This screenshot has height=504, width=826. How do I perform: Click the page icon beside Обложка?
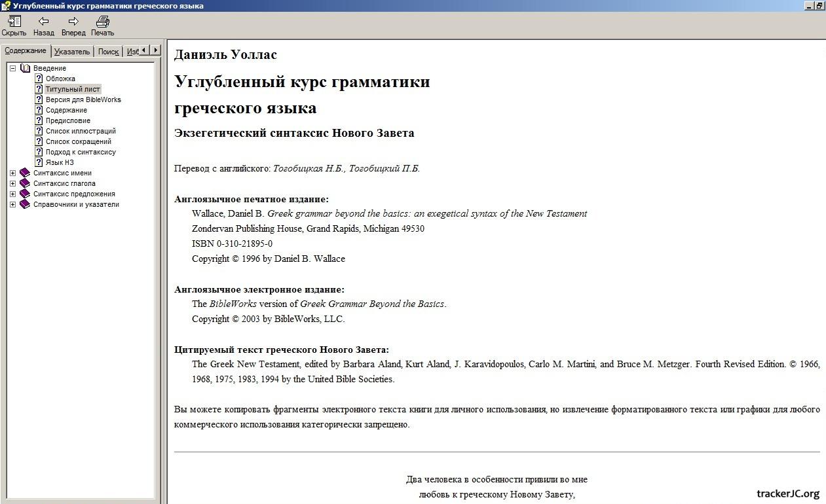coord(39,79)
